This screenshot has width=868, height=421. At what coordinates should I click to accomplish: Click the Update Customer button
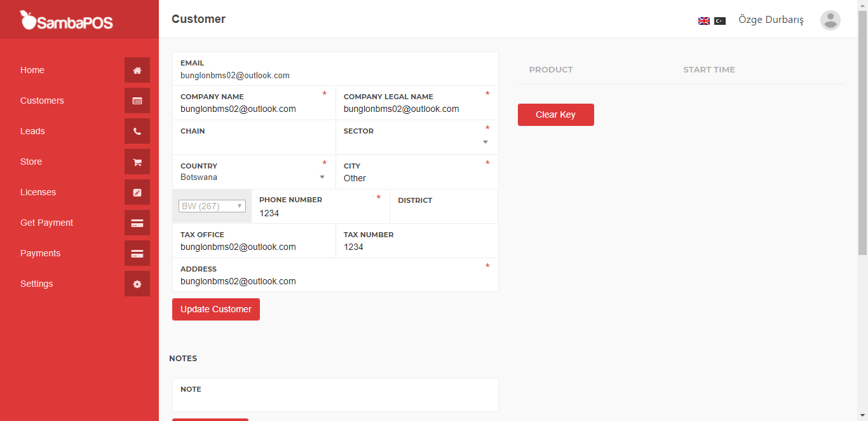pos(215,309)
